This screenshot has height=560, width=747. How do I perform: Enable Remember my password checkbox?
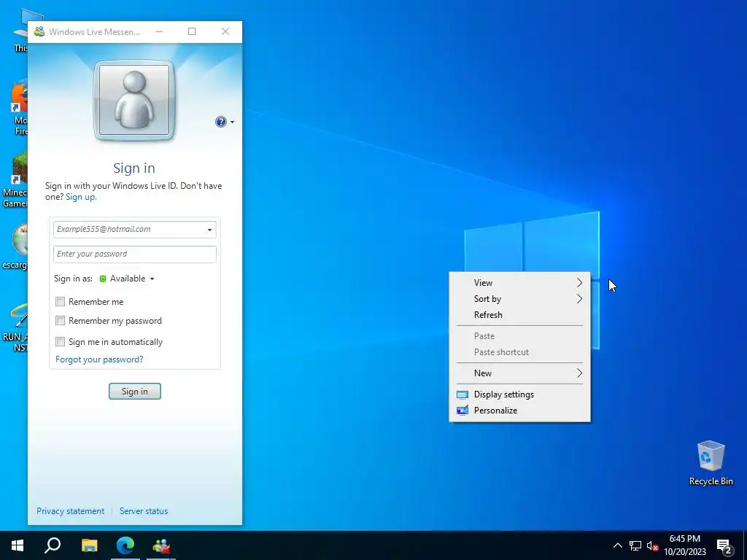tap(60, 321)
